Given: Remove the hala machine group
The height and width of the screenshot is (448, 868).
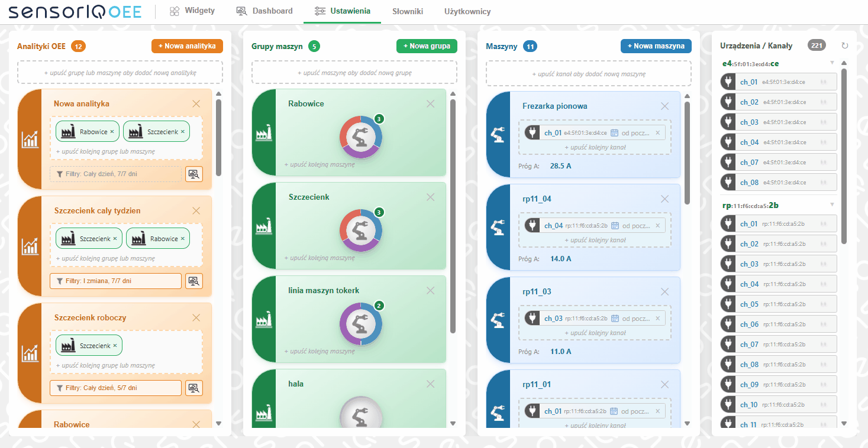Looking at the screenshot, I should [431, 384].
